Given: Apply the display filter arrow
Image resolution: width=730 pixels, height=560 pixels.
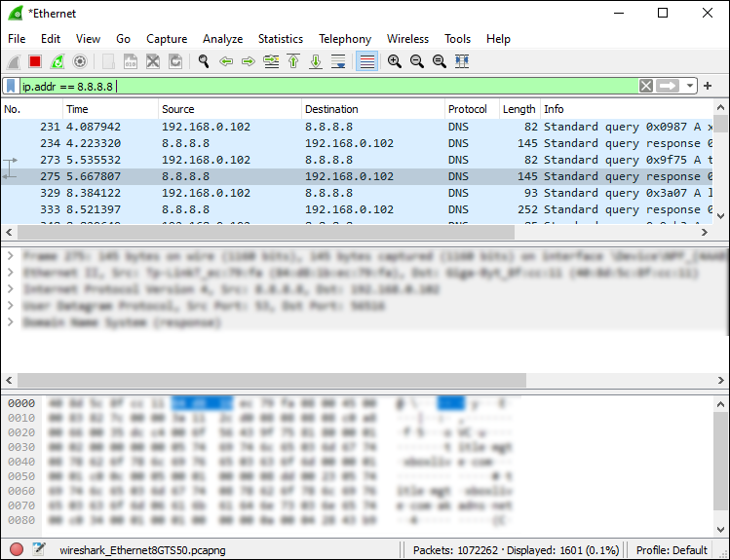Looking at the screenshot, I should tap(668, 86).
